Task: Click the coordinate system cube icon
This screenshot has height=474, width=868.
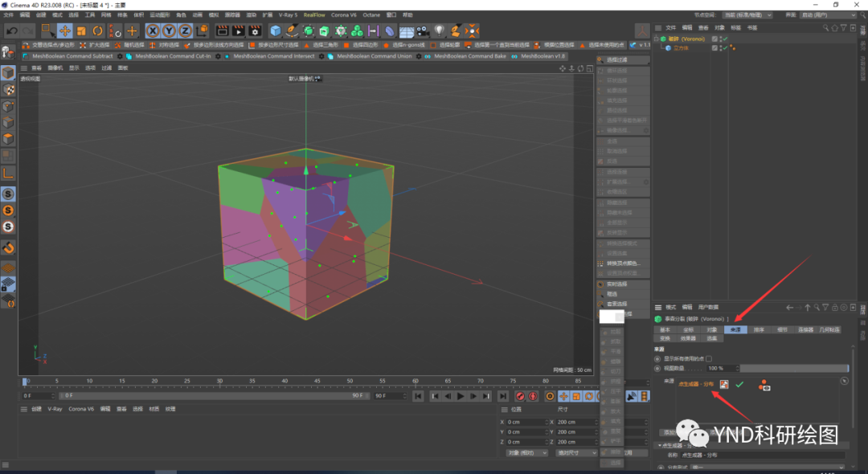Action: click(x=203, y=31)
